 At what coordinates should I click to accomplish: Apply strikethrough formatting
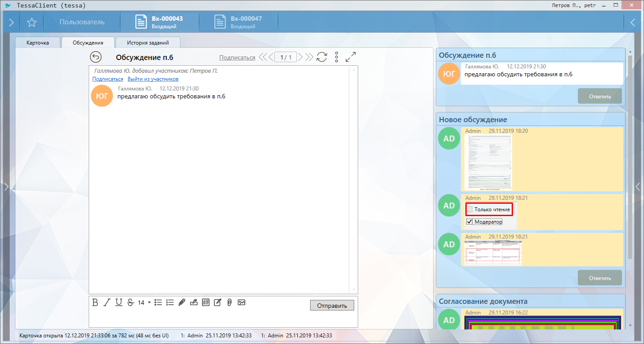tap(130, 303)
